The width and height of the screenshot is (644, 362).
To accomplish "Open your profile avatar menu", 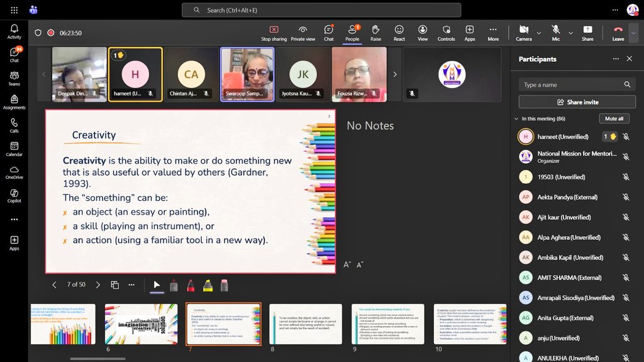I will [x=633, y=10].
